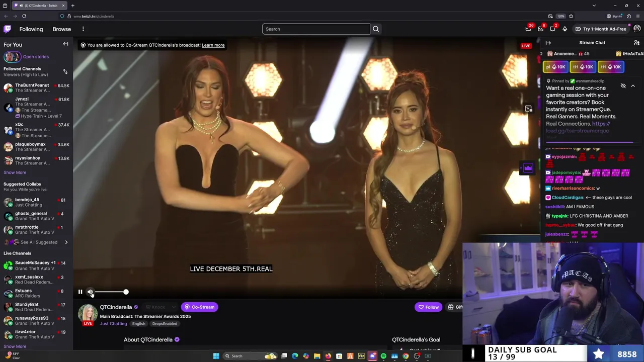Open xQc channel in sidebar
This screenshot has width=644, height=362.
coord(36,130)
